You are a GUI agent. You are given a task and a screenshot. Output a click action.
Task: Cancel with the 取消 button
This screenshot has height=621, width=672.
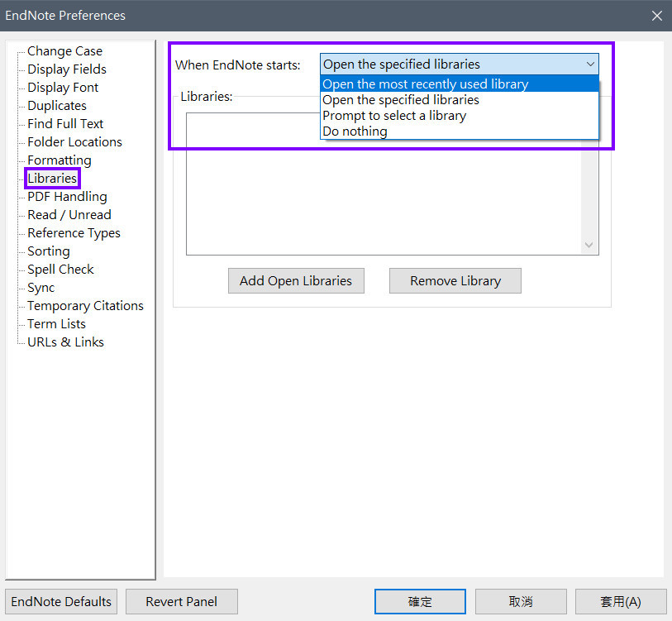tap(521, 602)
